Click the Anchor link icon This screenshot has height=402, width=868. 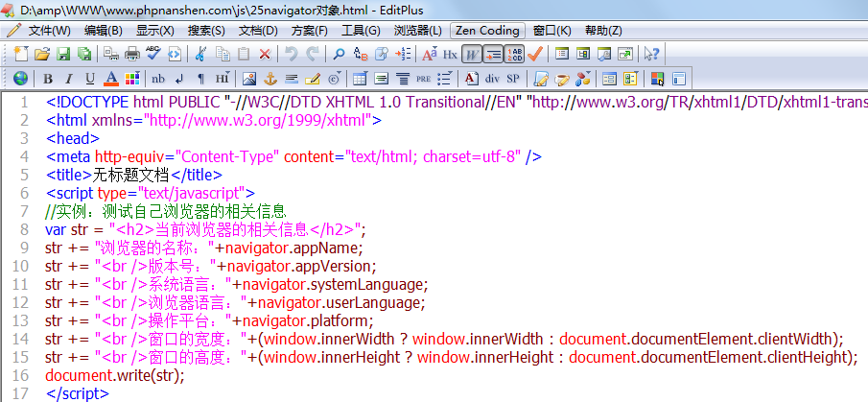pyautogui.click(x=270, y=78)
